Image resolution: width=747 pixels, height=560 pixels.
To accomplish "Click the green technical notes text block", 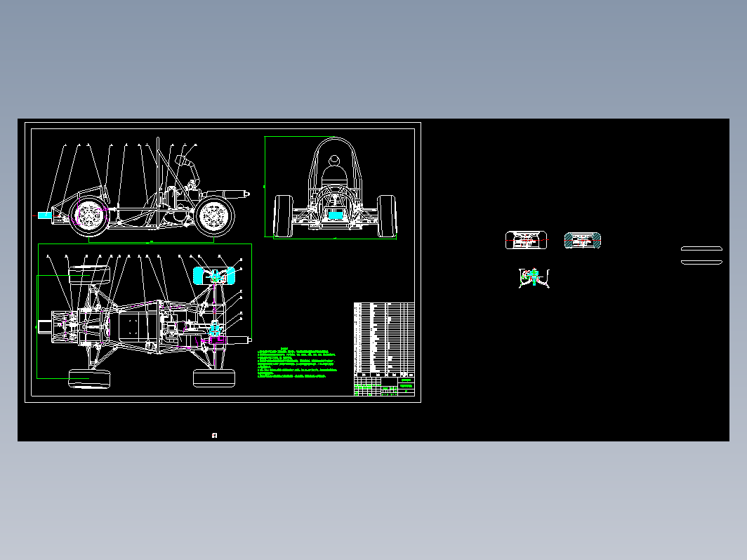I will point(297,364).
